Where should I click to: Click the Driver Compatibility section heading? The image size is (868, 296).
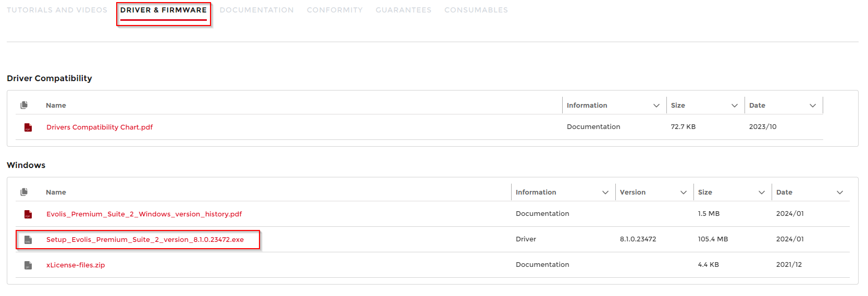click(49, 78)
